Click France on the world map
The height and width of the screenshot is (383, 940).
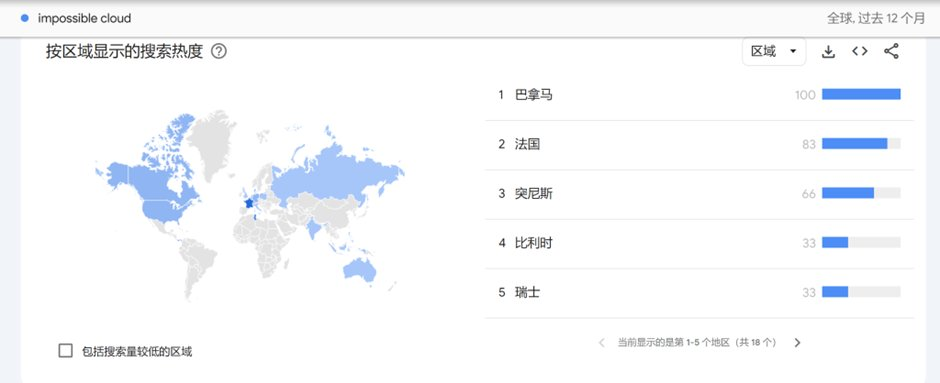(249, 203)
